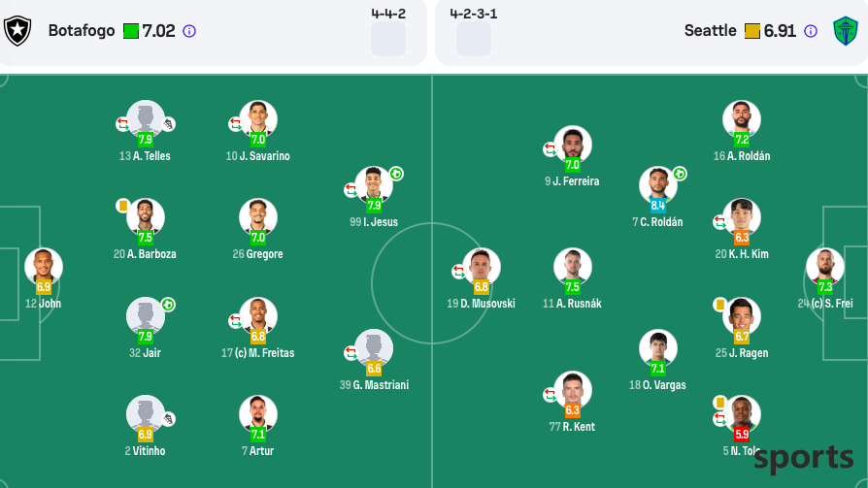Click N. Tolo's red 5.9 rating badge

742,435
